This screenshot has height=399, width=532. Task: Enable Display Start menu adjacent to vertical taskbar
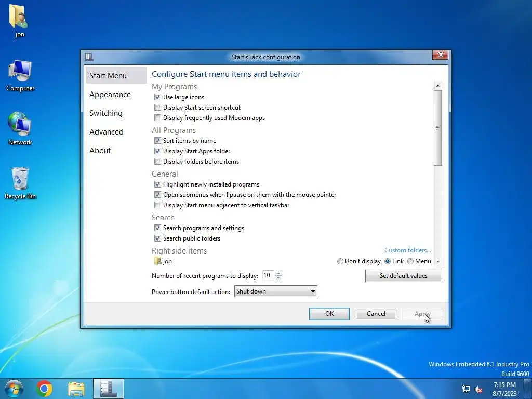[x=157, y=205]
